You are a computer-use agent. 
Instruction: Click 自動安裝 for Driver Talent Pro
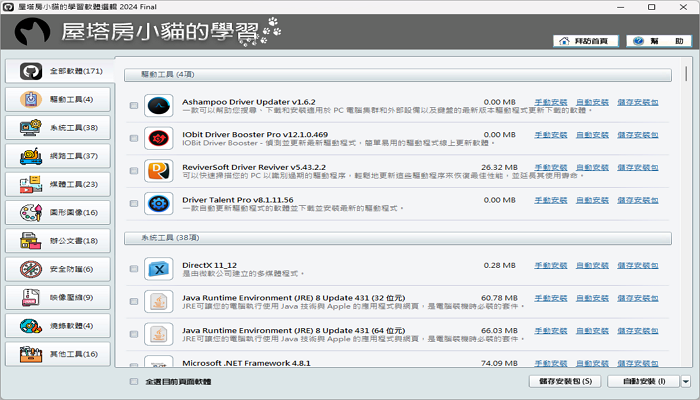point(592,200)
